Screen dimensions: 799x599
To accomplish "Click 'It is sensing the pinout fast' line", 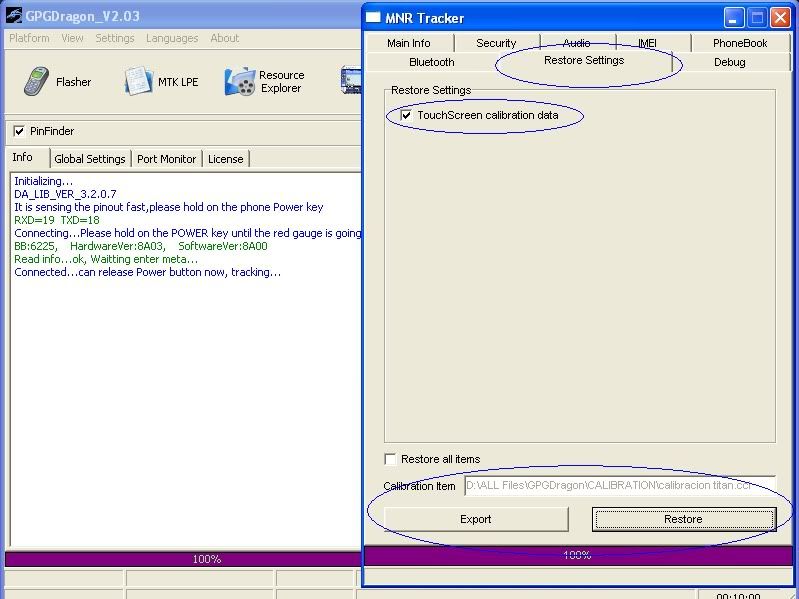I will coord(169,207).
